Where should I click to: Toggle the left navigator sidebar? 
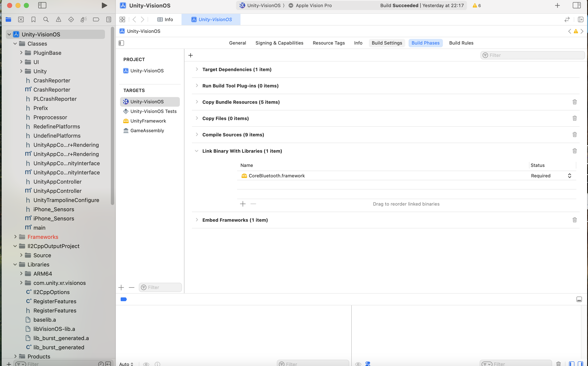42,5
